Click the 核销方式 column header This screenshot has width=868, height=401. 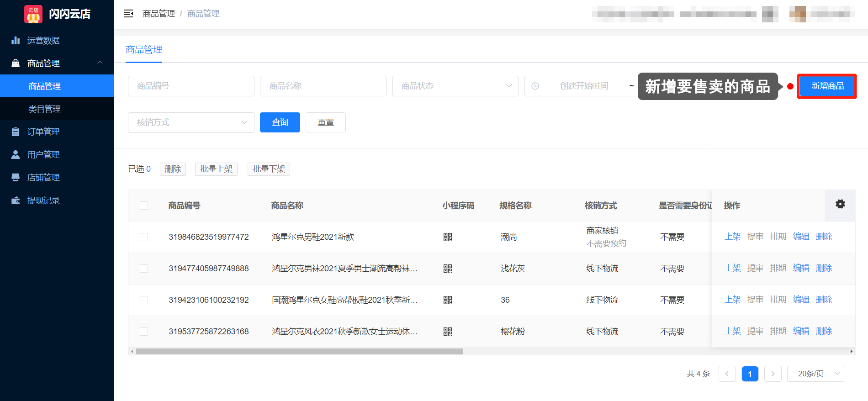click(601, 206)
